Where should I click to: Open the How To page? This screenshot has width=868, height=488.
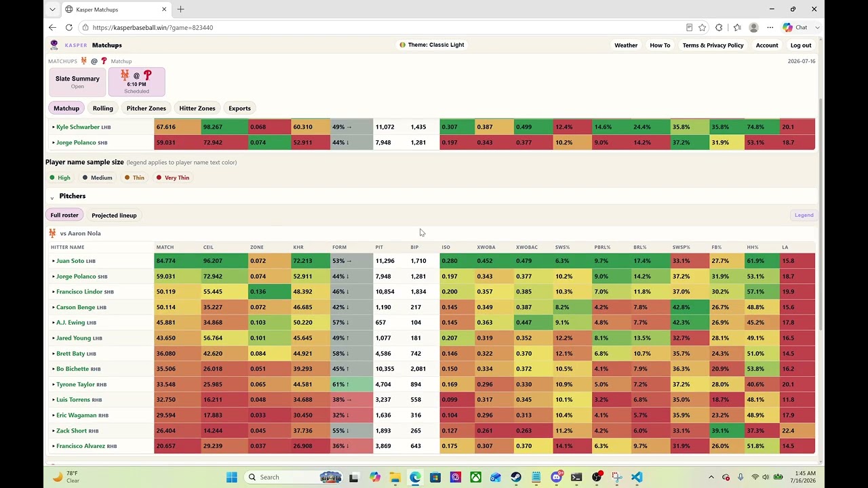click(x=660, y=45)
